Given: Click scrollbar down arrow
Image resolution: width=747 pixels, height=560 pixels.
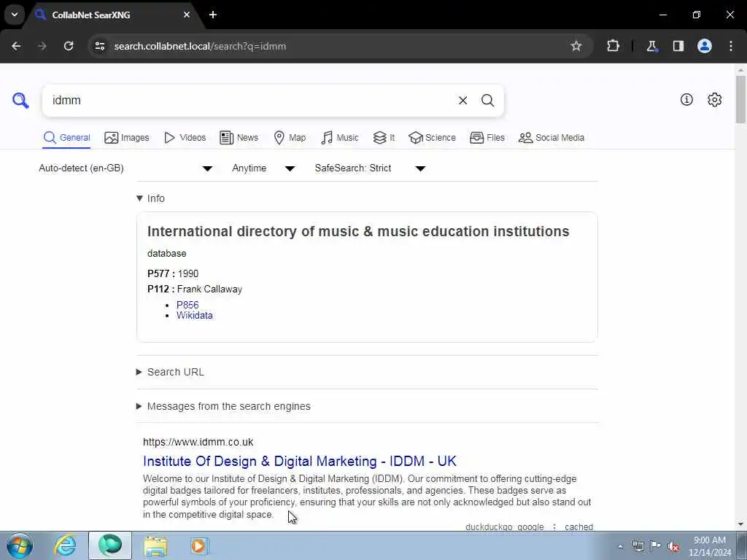Looking at the screenshot, I should (x=740, y=524).
